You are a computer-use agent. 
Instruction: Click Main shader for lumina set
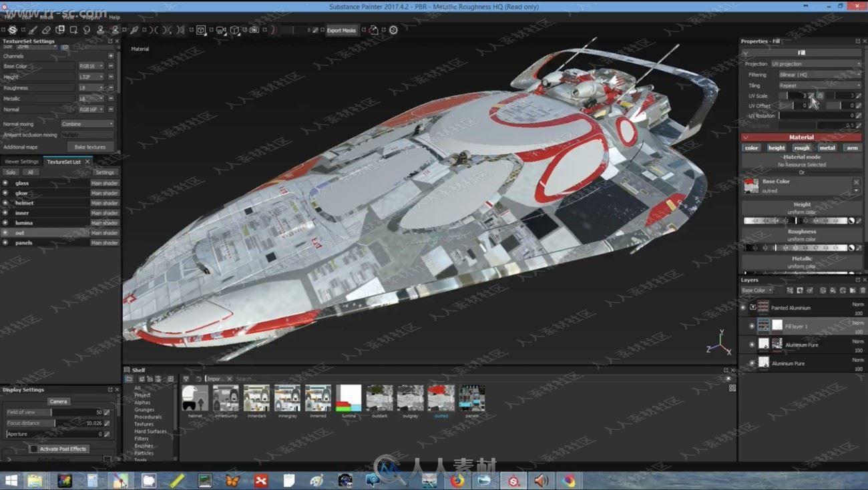pyautogui.click(x=104, y=223)
